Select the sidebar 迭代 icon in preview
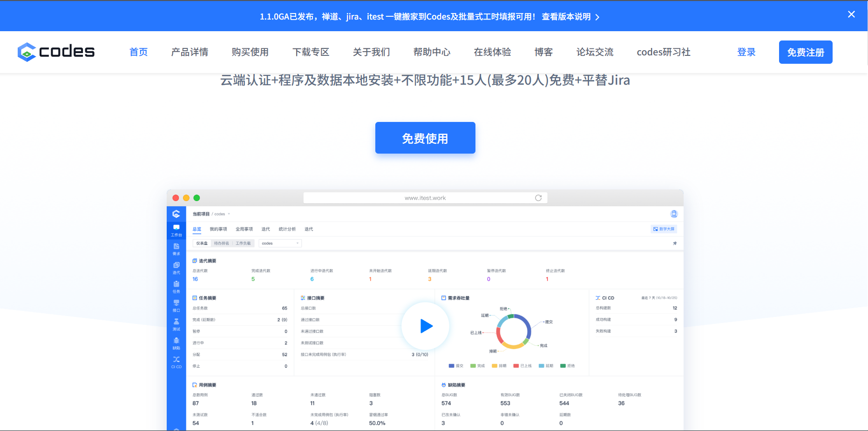Viewport: 868px width, 431px height. pos(176,268)
